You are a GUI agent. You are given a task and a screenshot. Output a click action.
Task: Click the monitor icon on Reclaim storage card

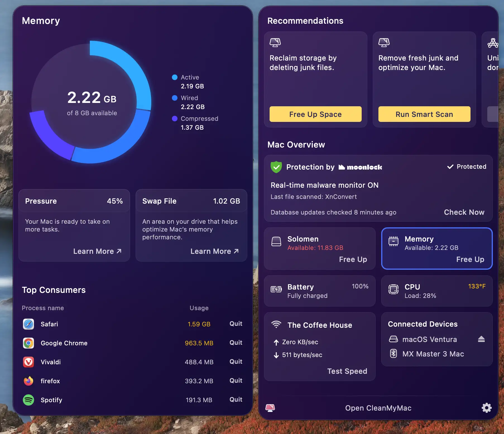[x=275, y=43]
